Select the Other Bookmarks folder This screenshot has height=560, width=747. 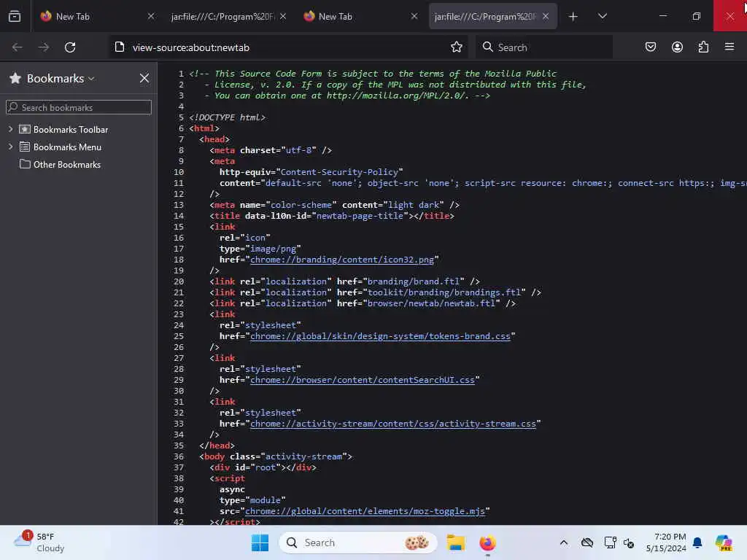(x=66, y=164)
